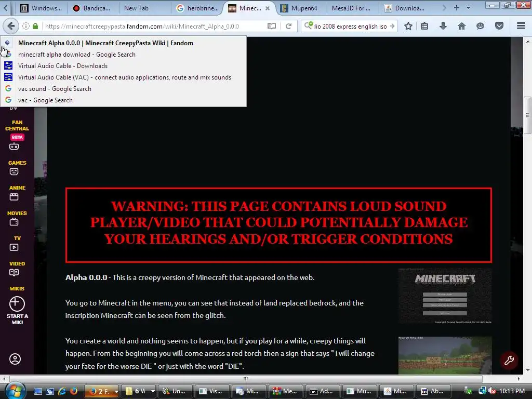Open Fan Central sidebar item

[17, 135]
